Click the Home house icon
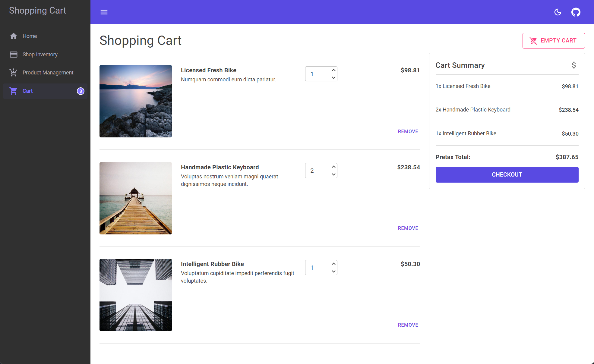Screen dimensions: 594x364 tap(14, 36)
